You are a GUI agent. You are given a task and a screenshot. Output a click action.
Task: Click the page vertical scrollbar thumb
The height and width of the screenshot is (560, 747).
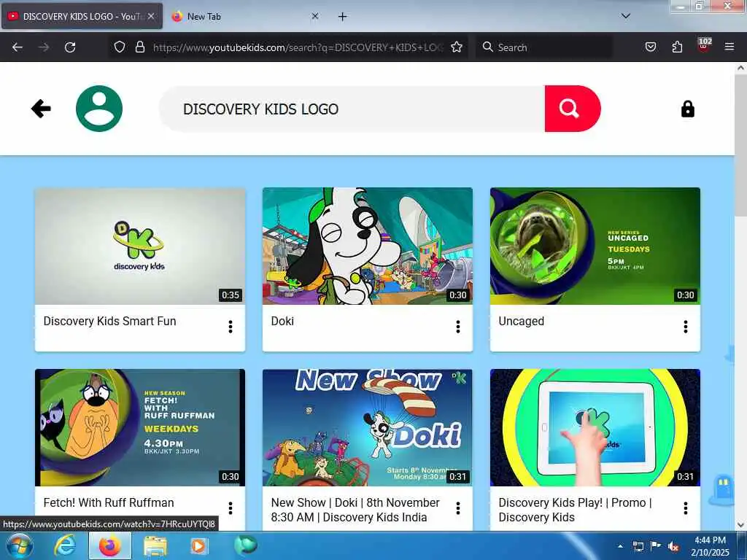pyautogui.click(x=740, y=145)
